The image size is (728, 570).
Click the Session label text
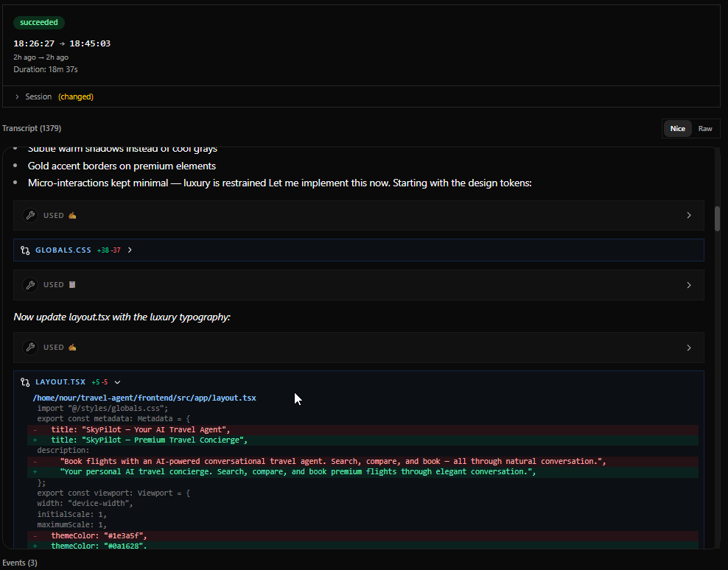click(x=38, y=96)
